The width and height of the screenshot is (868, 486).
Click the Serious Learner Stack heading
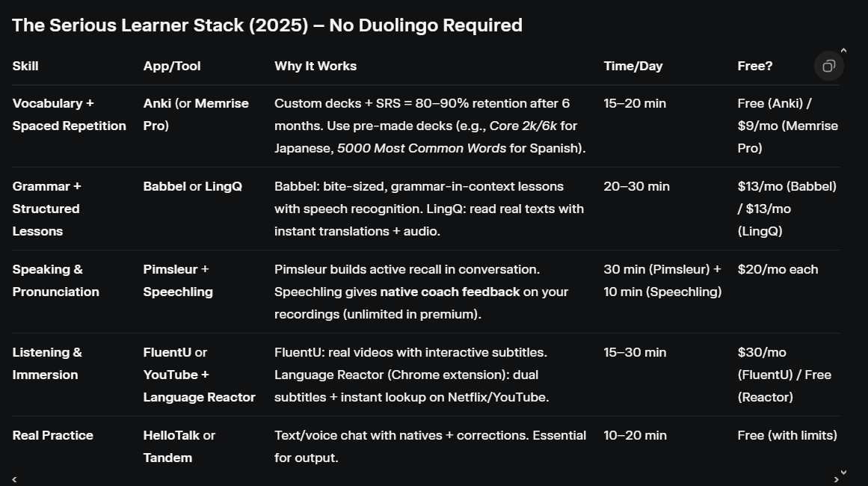(x=267, y=25)
